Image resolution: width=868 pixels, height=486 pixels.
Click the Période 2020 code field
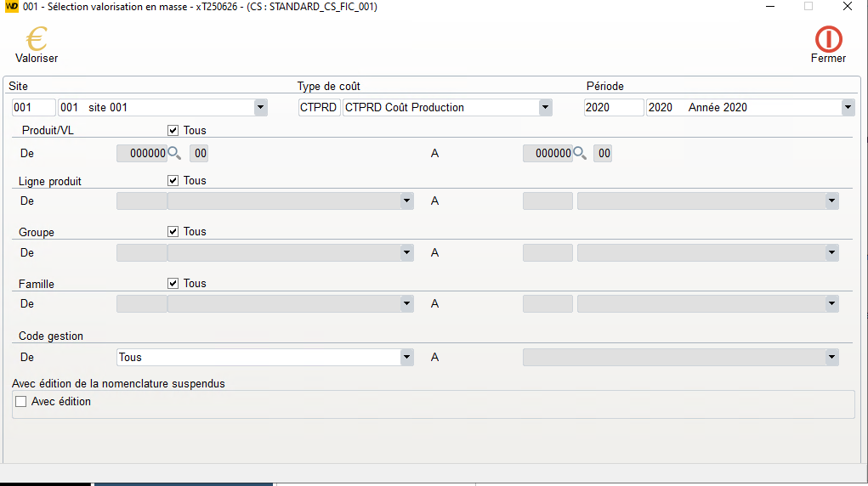click(613, 108)
